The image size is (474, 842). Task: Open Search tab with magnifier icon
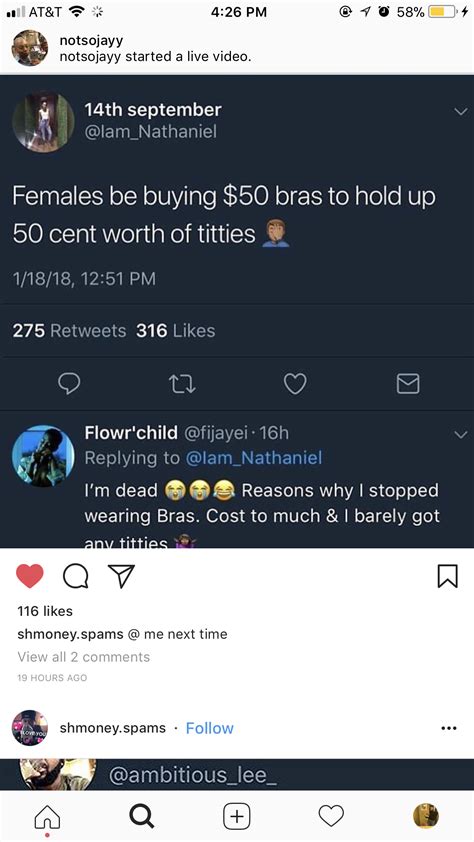pyautogui.click(x=142, y=816)
